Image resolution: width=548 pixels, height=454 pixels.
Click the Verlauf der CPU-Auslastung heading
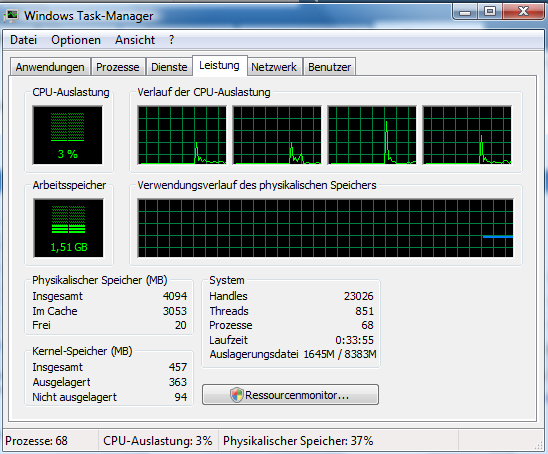[x=204, y=92]
